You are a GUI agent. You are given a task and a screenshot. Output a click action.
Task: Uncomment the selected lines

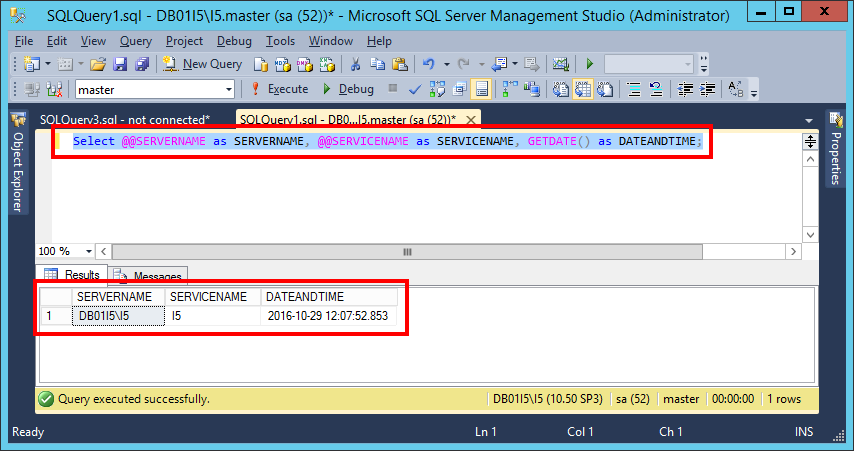656,89
